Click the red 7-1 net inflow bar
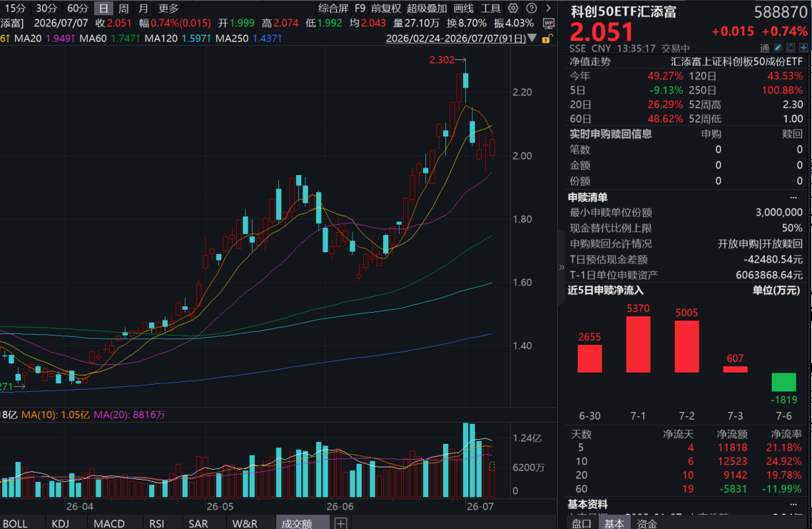This screenshot has width=812, height=529. [638, 344]
